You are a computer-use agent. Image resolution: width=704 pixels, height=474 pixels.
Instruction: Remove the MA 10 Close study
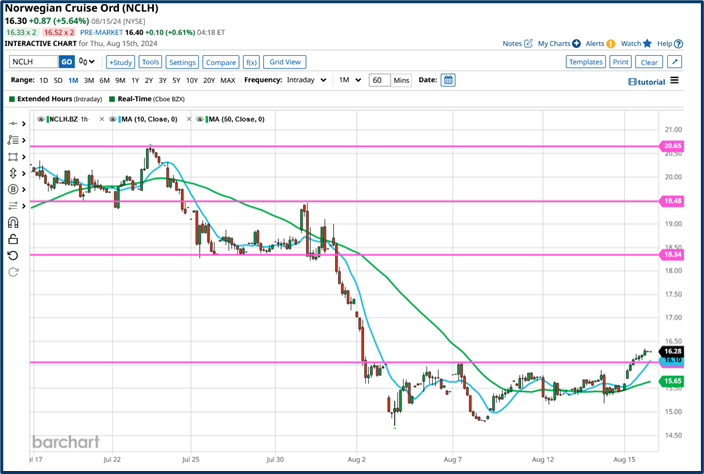pyautogui.click(x=189, y=119)
